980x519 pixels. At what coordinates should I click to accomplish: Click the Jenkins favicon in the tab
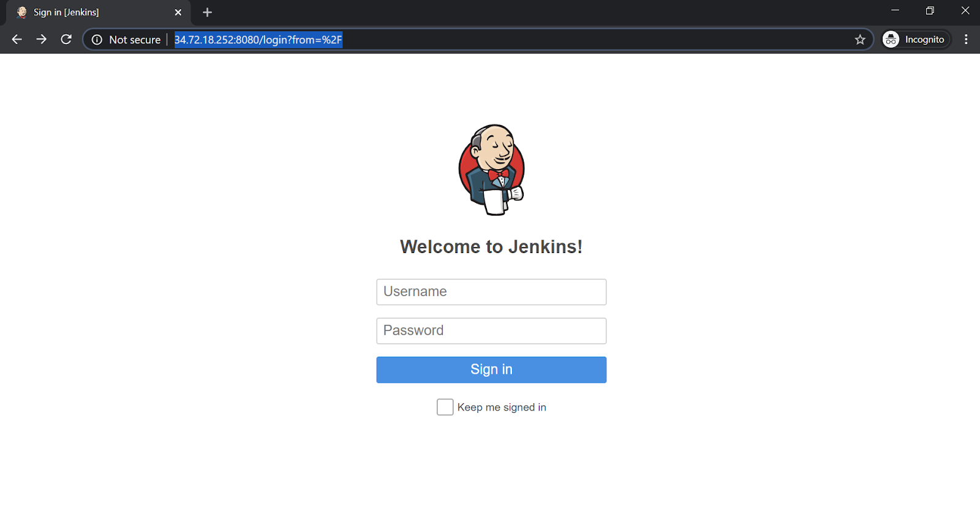coord(22,12)
